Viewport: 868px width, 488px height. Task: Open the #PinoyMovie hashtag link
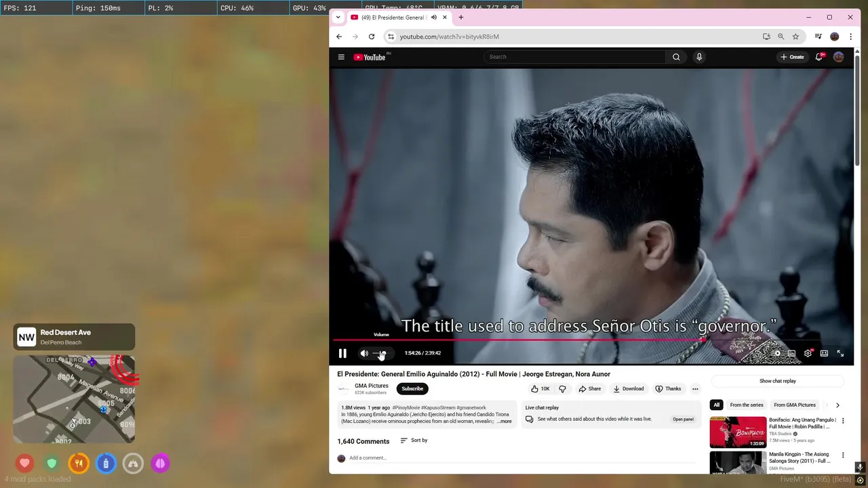click(x=406, y=408)
